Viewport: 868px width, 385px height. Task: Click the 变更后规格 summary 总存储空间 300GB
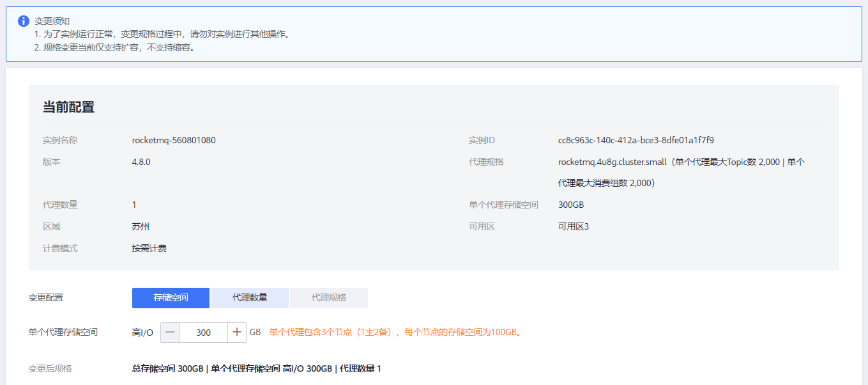[257, 369]
